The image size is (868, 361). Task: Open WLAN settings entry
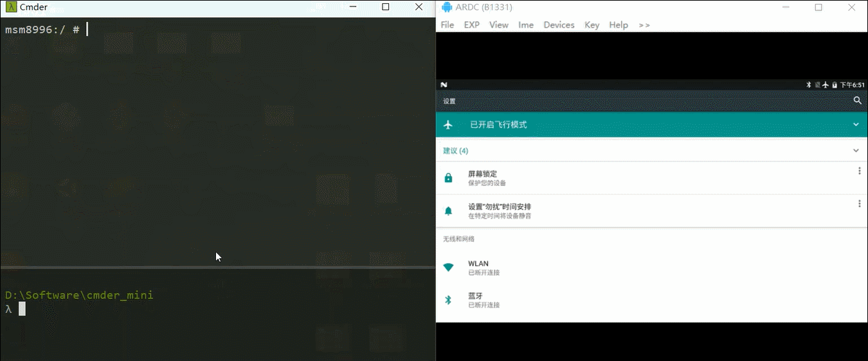tap(652, 267)
